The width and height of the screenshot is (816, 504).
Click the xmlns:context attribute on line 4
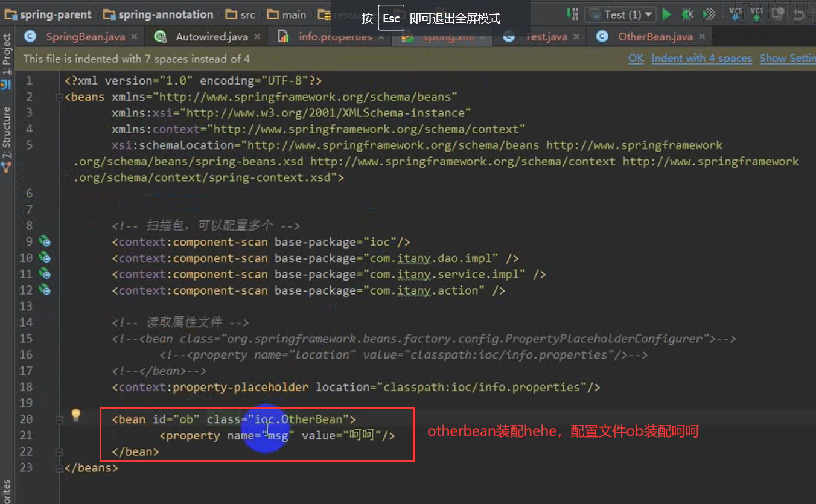click(x=319, y=129)
